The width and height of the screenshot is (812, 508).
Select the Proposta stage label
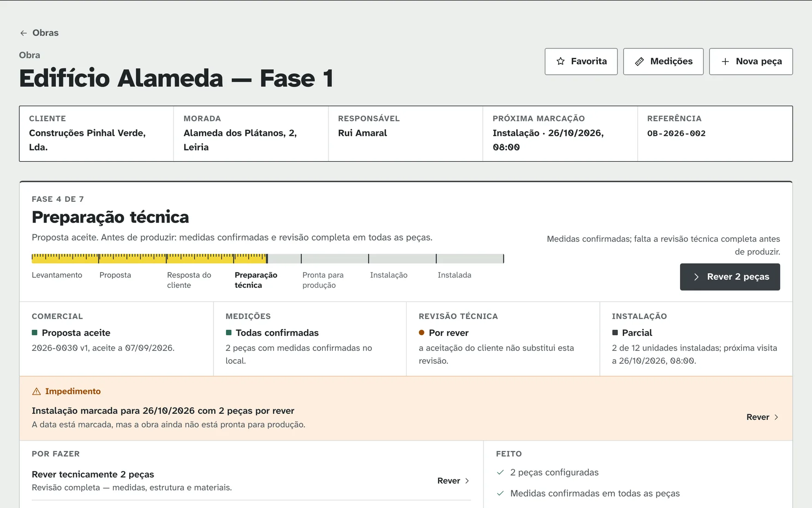(x=115, y=275)
